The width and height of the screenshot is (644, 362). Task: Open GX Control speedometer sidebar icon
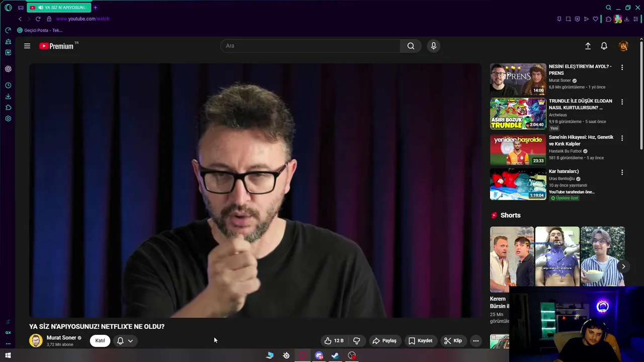tap(8, 30)
